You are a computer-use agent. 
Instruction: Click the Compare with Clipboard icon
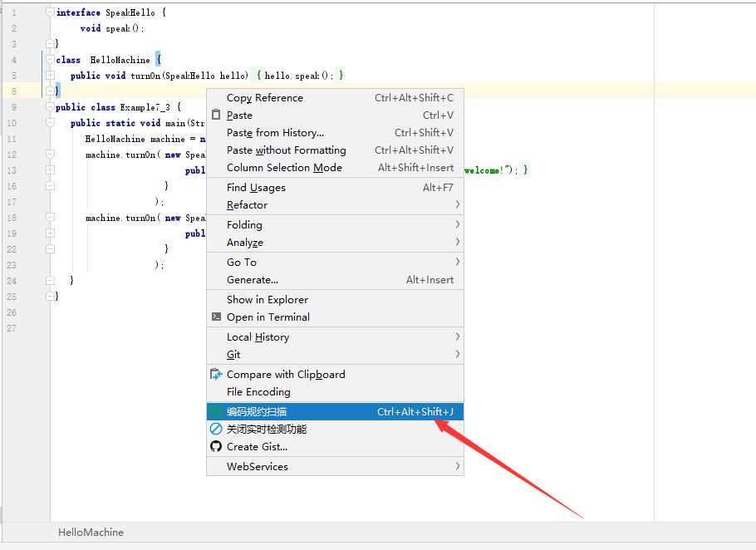point(216,374)
